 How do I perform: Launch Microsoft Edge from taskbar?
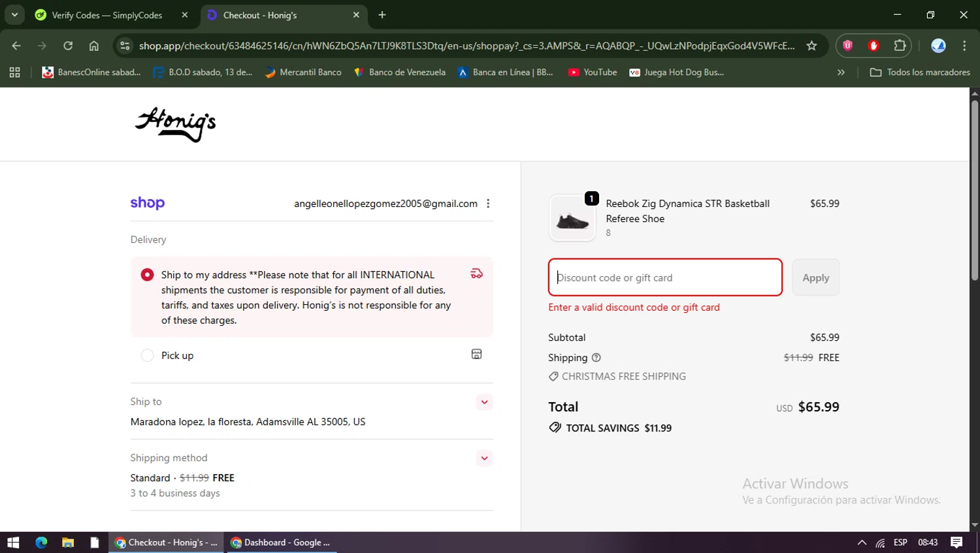pos(41,543)
